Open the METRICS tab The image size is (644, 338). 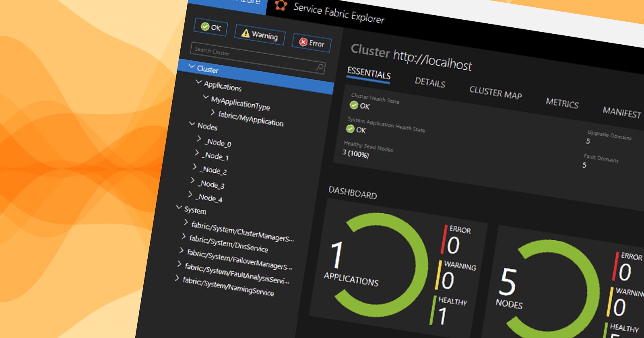[562, 103]
